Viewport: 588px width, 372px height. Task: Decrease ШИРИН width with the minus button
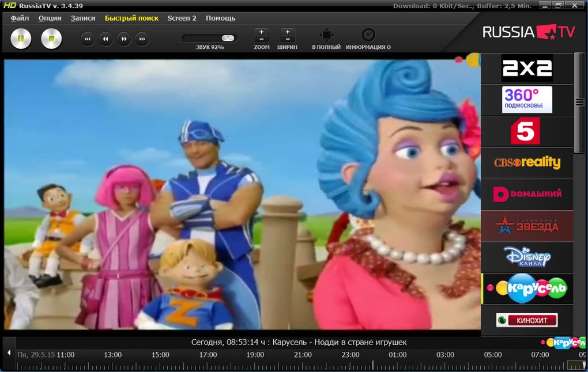[288, 39]
